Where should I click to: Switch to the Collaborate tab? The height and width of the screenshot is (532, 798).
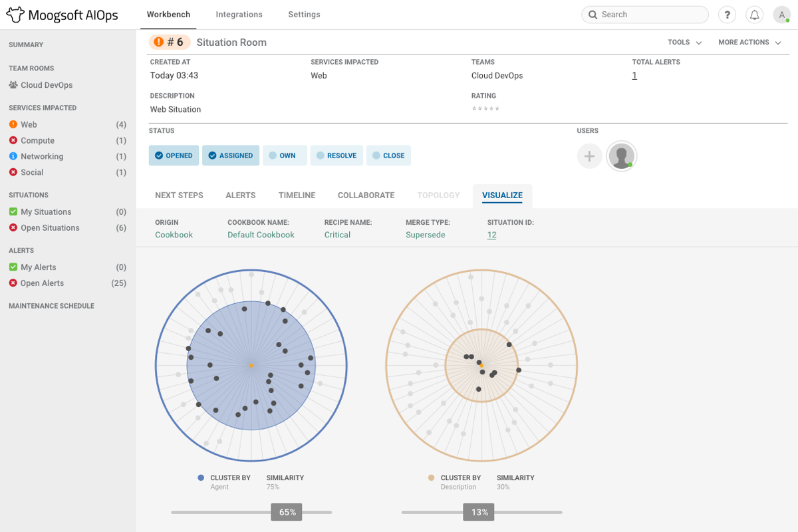[x=366, y=196]
